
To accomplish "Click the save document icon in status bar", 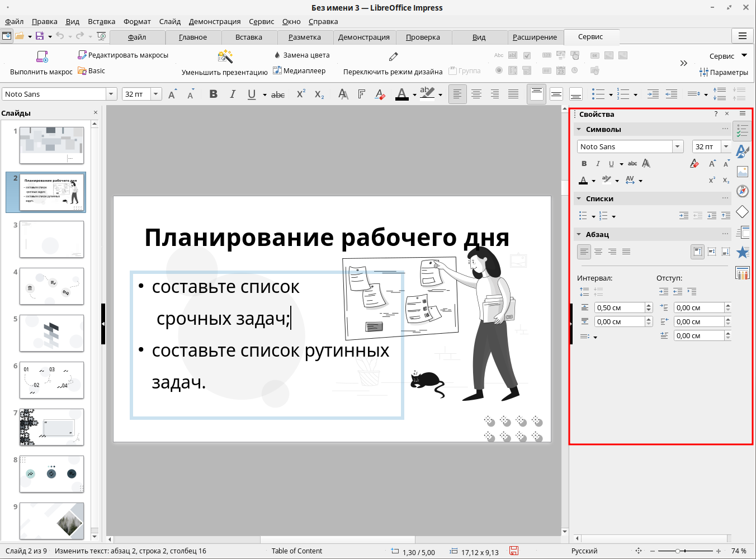I will (x=514, y=551).
